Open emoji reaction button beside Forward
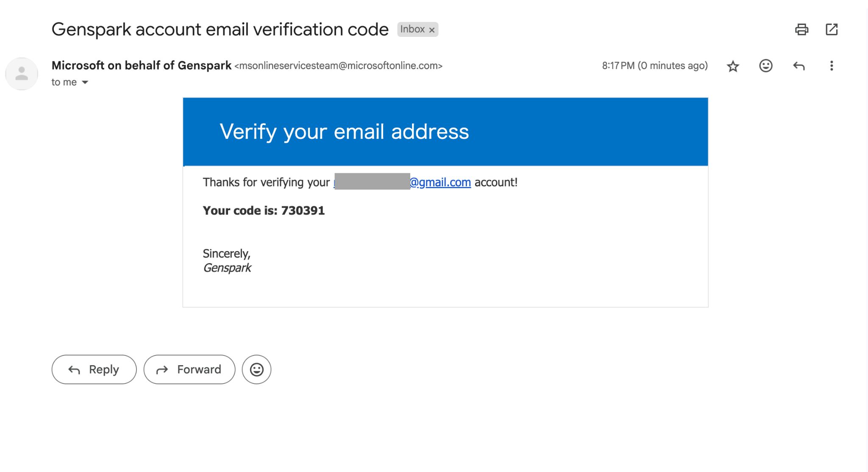868x472 pixels. pyautogui.click(x=256, y=369)
